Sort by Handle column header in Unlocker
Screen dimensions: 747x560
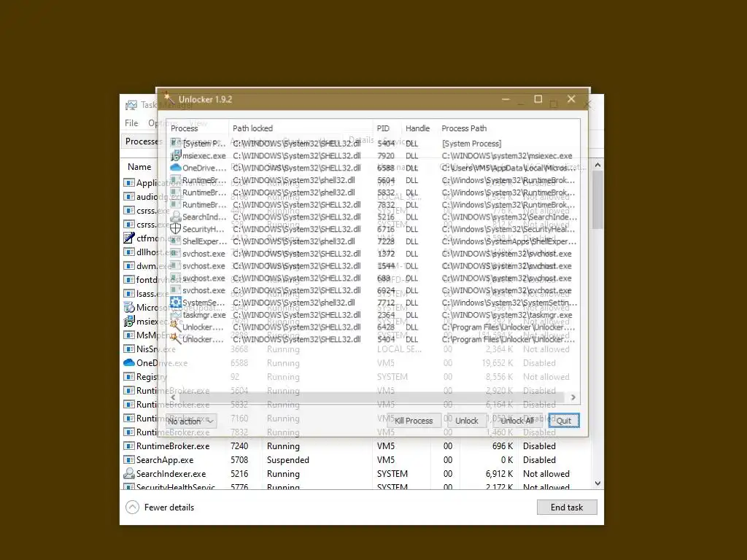(x=419, y=128)
